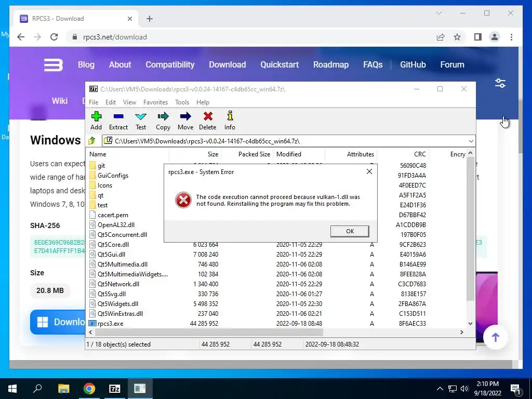Click the 7-Zip horizontal scrollbar

click(208, 332)
